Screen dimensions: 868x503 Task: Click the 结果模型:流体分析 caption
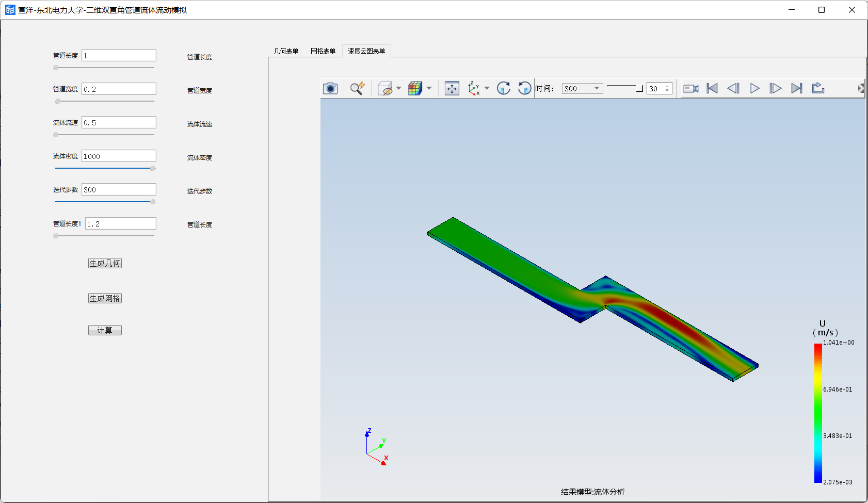(593, 492)
